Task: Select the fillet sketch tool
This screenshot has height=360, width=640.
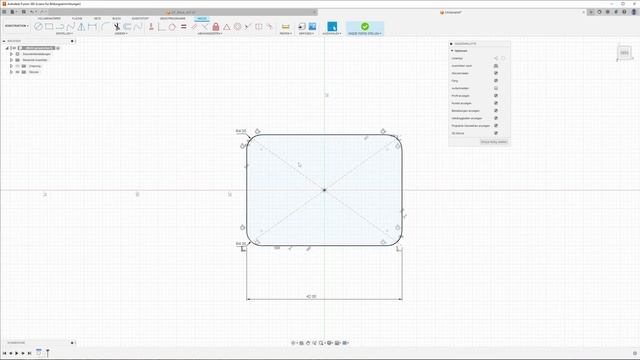Action: [x=105, y=27]
